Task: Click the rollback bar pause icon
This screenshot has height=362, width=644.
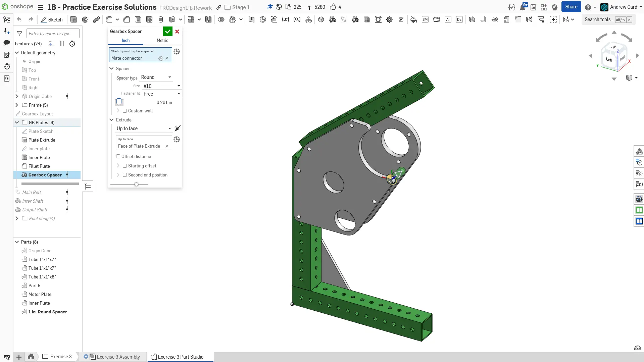Action: pos(62,44)
